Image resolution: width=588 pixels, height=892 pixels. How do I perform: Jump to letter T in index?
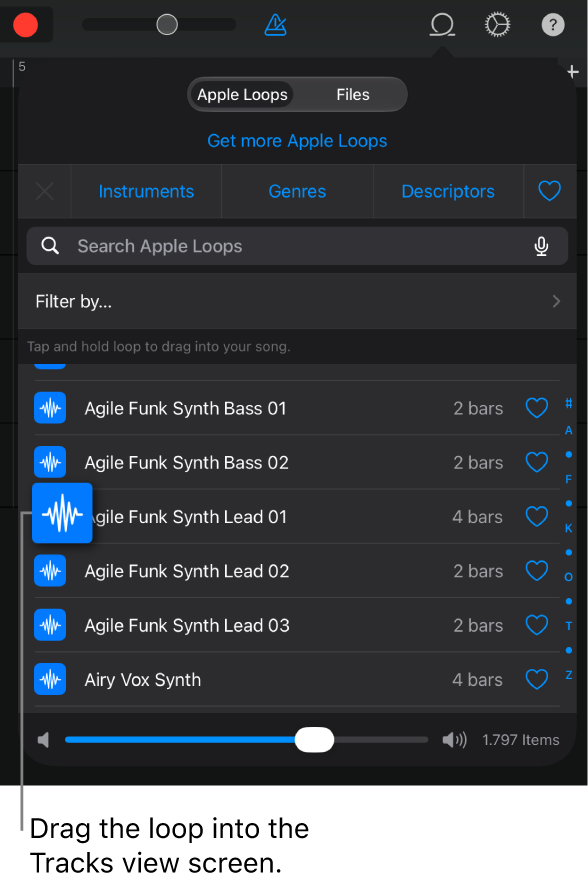coord(569,626)
